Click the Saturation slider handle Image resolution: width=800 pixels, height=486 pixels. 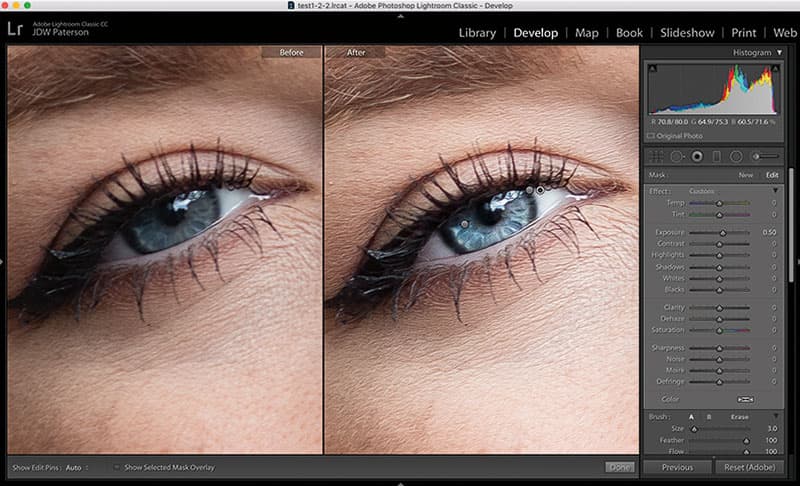719,330
